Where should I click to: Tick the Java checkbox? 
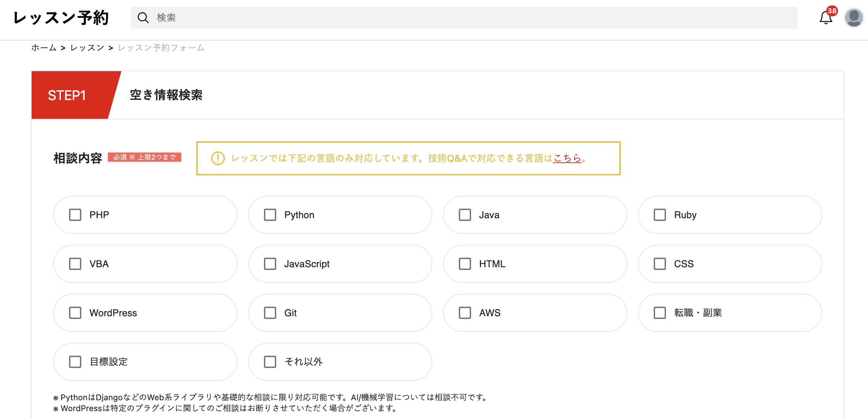(465, 215)
